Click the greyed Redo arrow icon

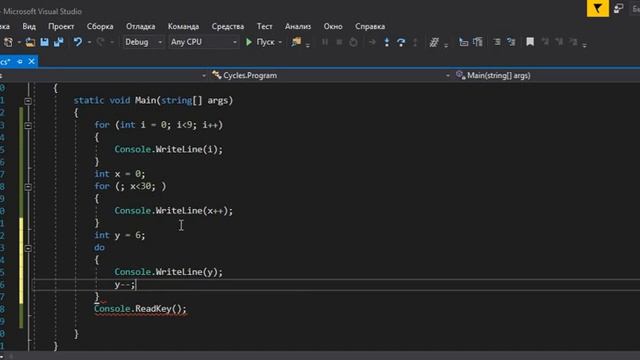tap(100, 42)
